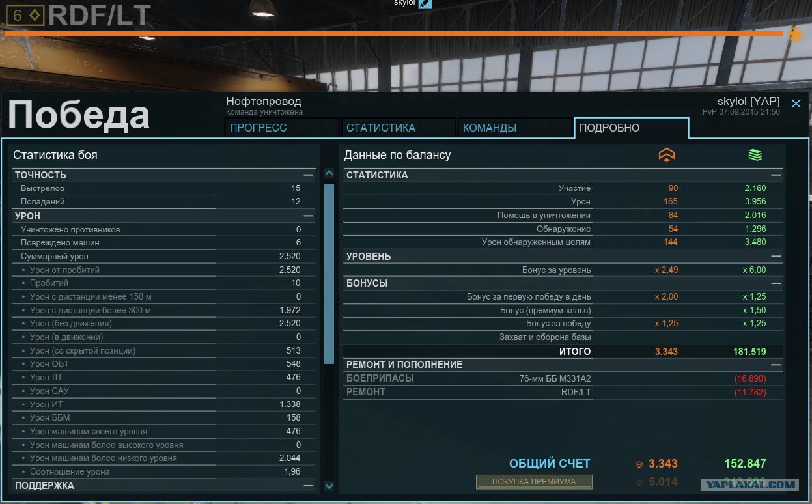Click the star at the end of progress bar
812x504 pixels.
[795, 35]
